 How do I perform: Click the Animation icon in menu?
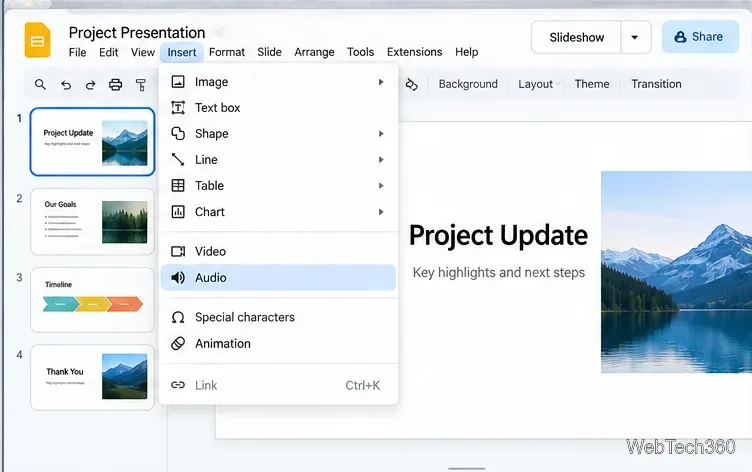[178, 343]
